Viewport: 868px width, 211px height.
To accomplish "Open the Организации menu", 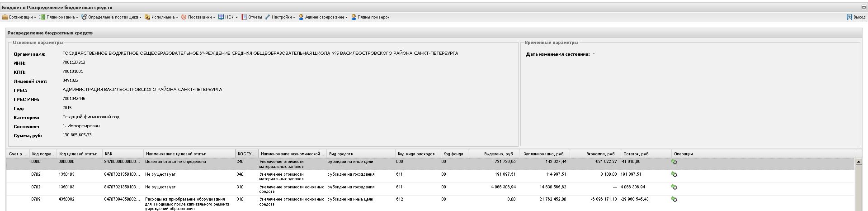I will coord(19,17).
